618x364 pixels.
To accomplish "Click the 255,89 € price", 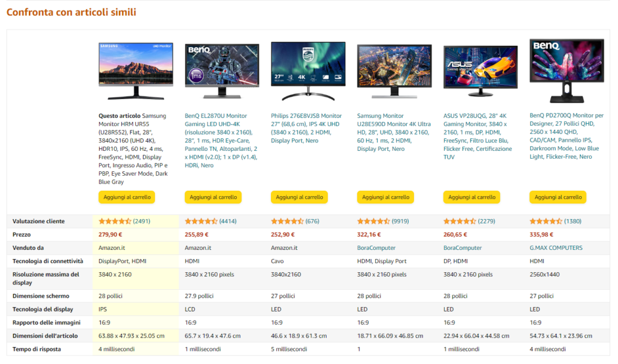I will 197,235.
